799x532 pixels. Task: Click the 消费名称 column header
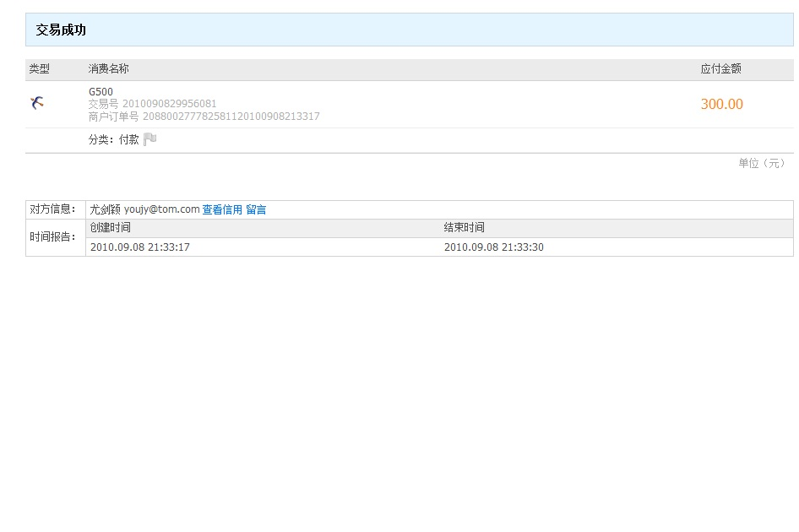tap(109, 69)
